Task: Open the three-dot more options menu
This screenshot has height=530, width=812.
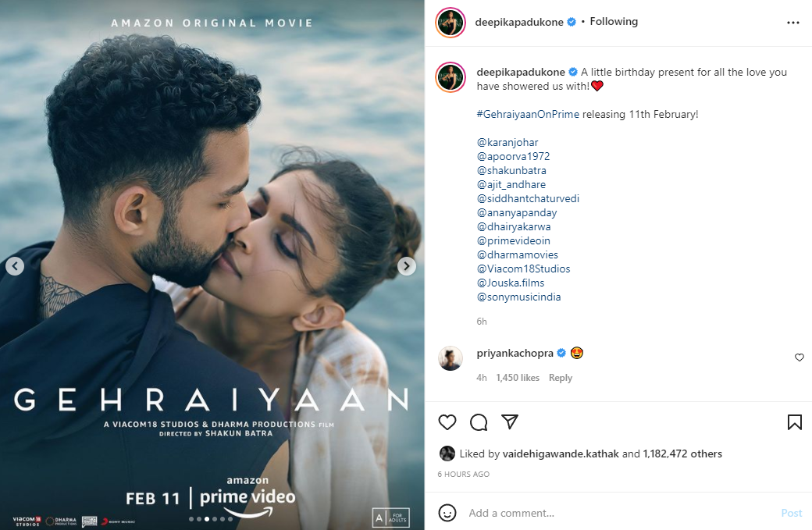Action: click(x=792, y=23)
